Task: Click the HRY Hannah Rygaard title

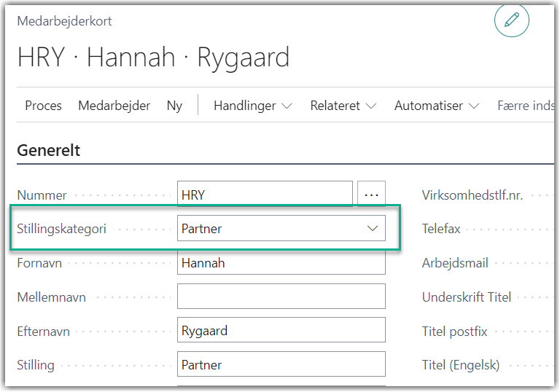Action: pos(153,57)
